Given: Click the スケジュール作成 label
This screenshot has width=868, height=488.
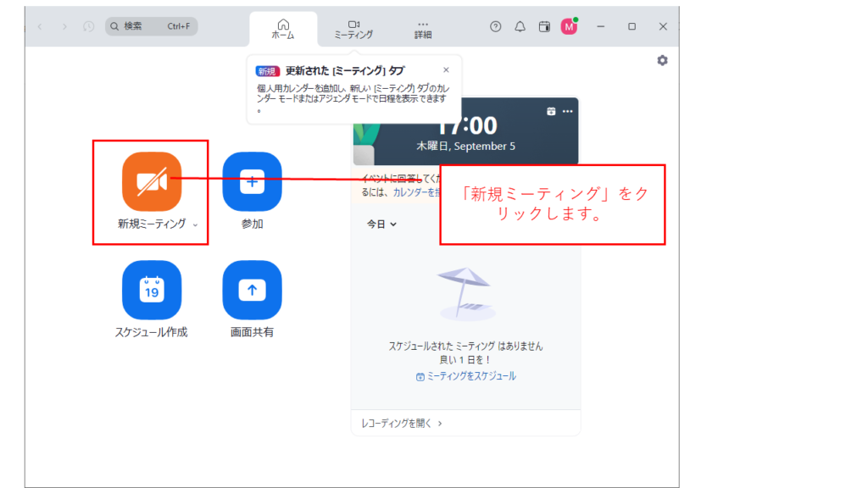Looking at the screenshot, I should [x=151, y=332].
